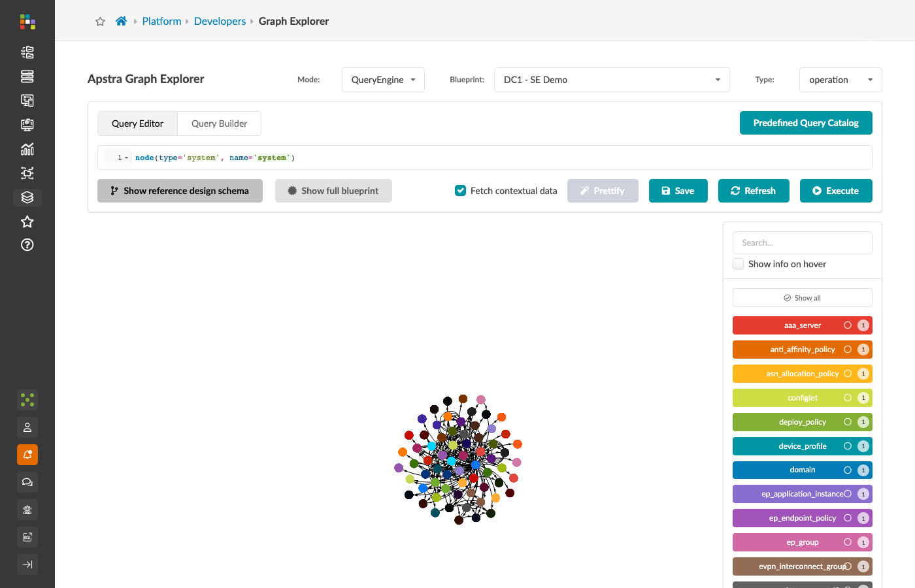Open the Analytics chart icon in sidebar
This screenshot has height=588, width=915.
pos(27,149)
